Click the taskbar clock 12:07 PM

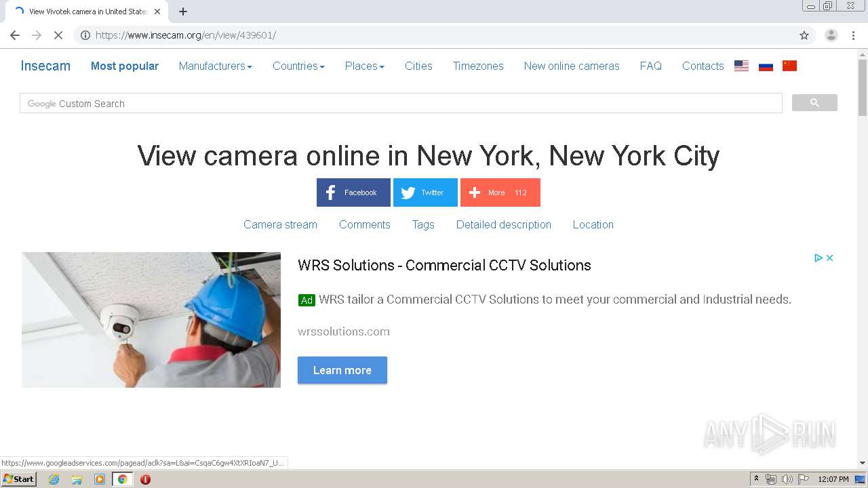[833, 479]
